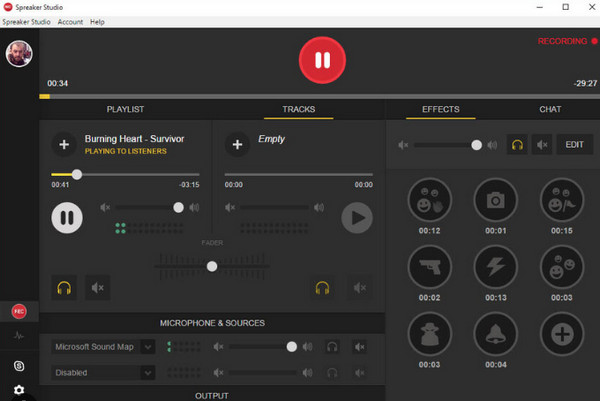Switch to the CHAT tab
This screenshot has width=600, height=401.
point(550,109)
